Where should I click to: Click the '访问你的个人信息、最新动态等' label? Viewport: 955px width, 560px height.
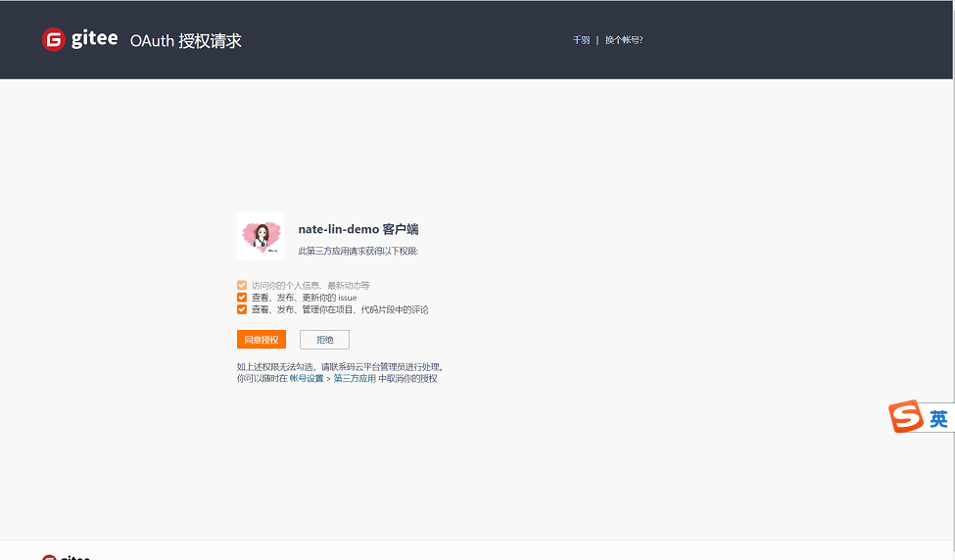coord(310,286)
